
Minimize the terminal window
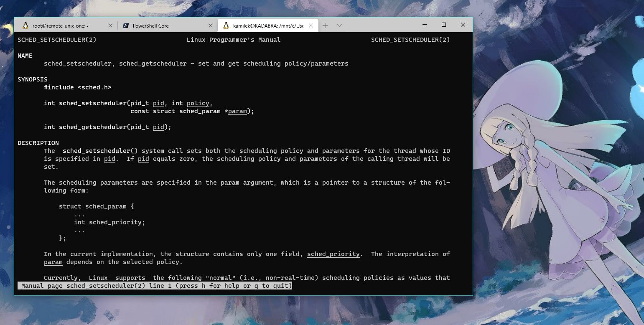[425, 25]
